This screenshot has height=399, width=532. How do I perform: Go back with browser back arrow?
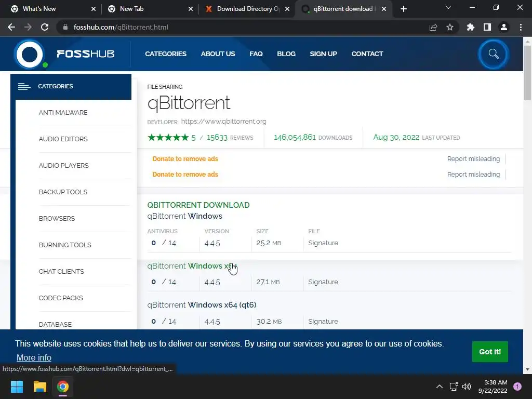11,27
